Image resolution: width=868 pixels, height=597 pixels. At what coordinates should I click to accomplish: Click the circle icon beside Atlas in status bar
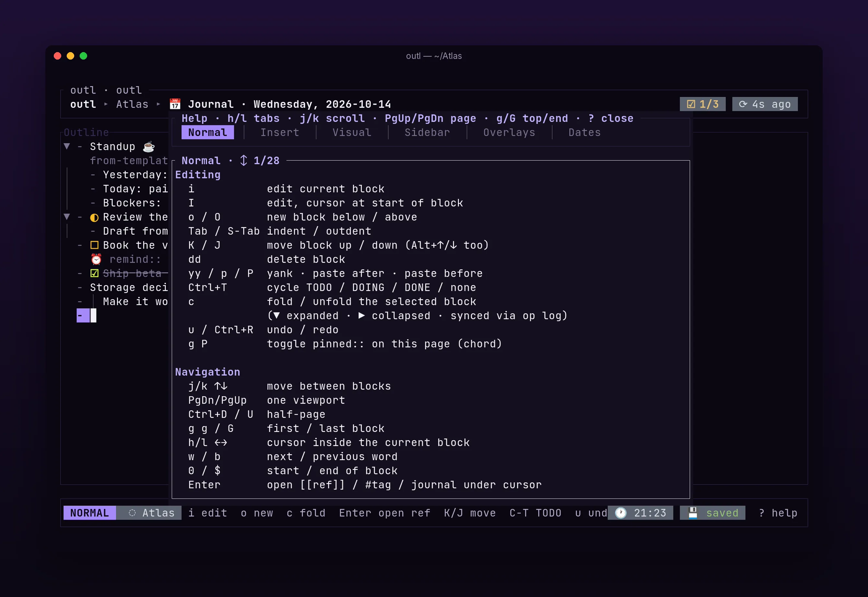[x=132, y=513]
